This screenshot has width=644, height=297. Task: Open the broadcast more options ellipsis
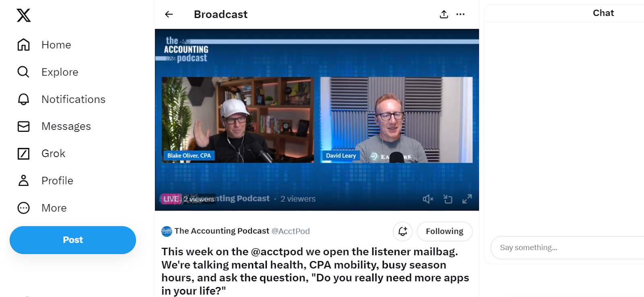[460, 14]
